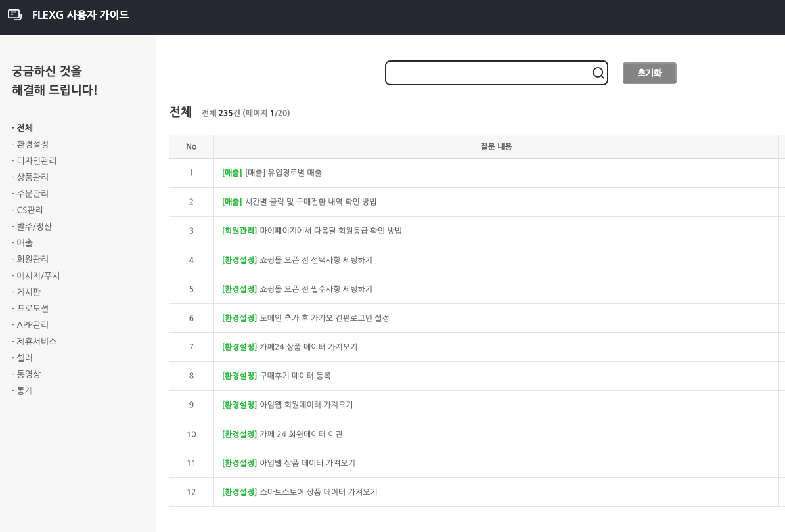Open 상품관리 sidebar category

33,177
